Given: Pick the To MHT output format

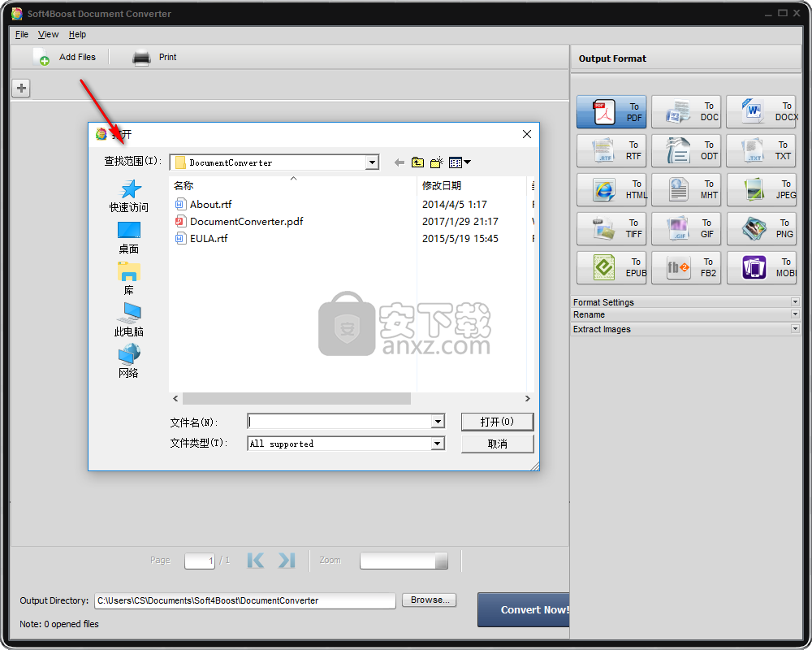Looking at the screenshot, I should click(x=685, y=189).
